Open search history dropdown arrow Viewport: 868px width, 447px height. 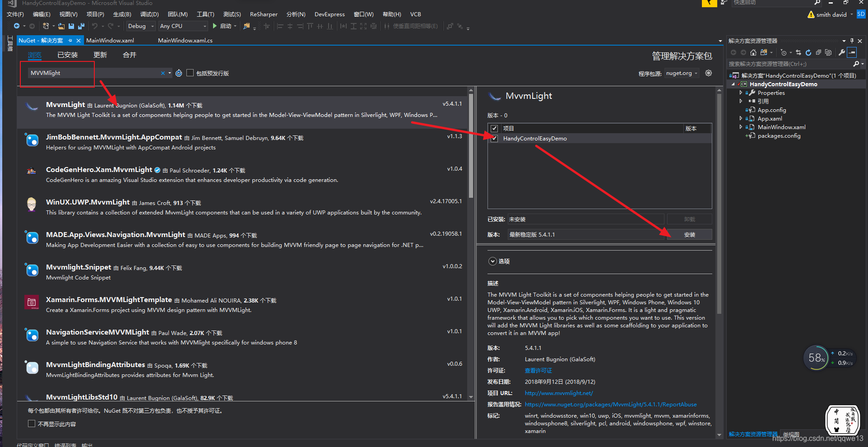click(170, 73)
